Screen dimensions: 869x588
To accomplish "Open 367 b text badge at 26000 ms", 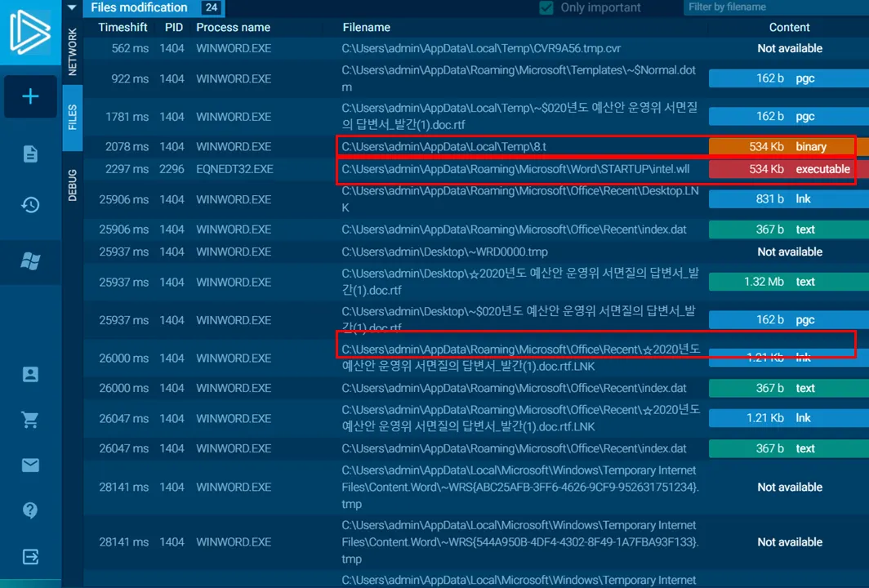I will click(x=789, y=388).
